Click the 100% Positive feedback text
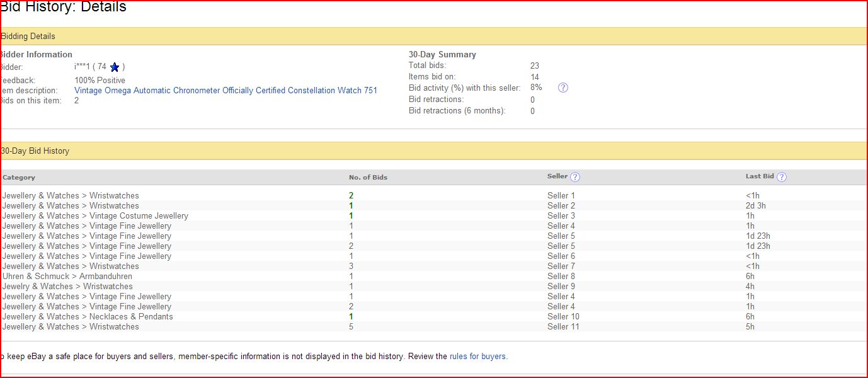The width and height of the screenshot is (868, 378). pos(100,80)
